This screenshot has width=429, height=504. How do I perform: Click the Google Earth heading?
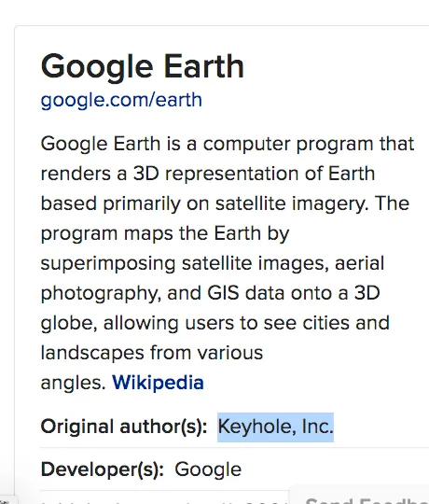coord(143,67)
